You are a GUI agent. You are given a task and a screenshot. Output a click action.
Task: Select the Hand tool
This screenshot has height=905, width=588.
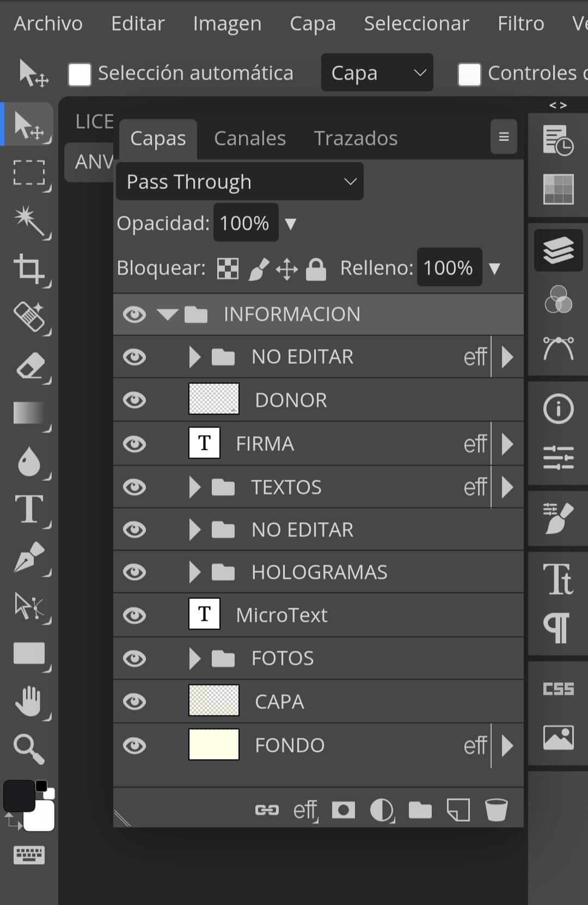[29, 701]
